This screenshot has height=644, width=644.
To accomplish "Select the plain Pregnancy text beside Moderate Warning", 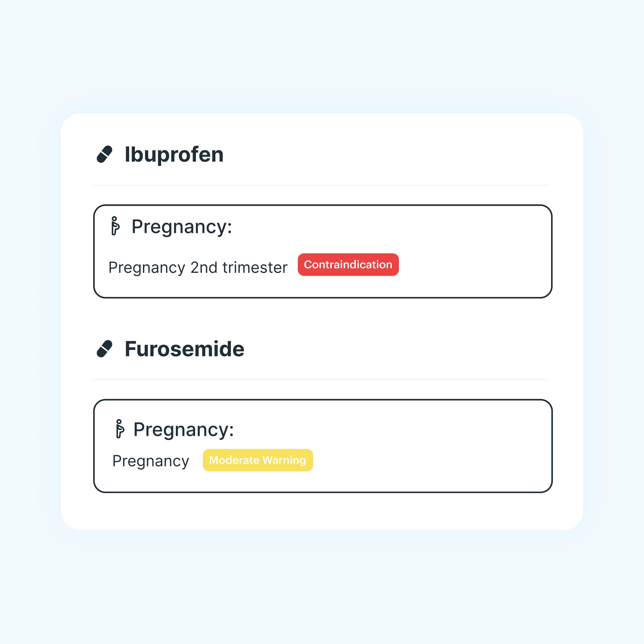I will point(151,462).
